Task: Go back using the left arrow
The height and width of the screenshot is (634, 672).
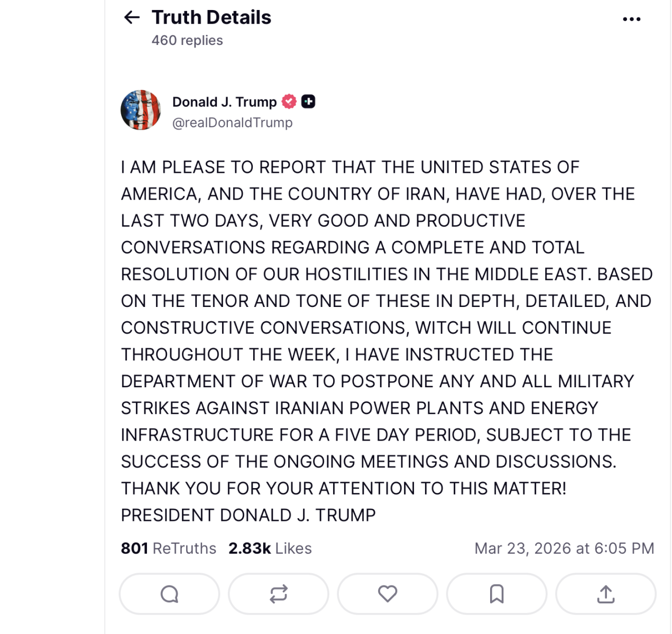Action: tap(131, 17)
